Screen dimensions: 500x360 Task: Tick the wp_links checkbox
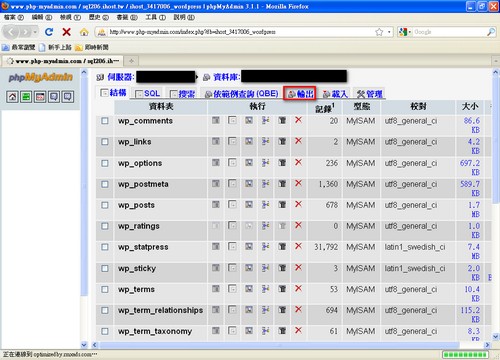coord(105,142)
